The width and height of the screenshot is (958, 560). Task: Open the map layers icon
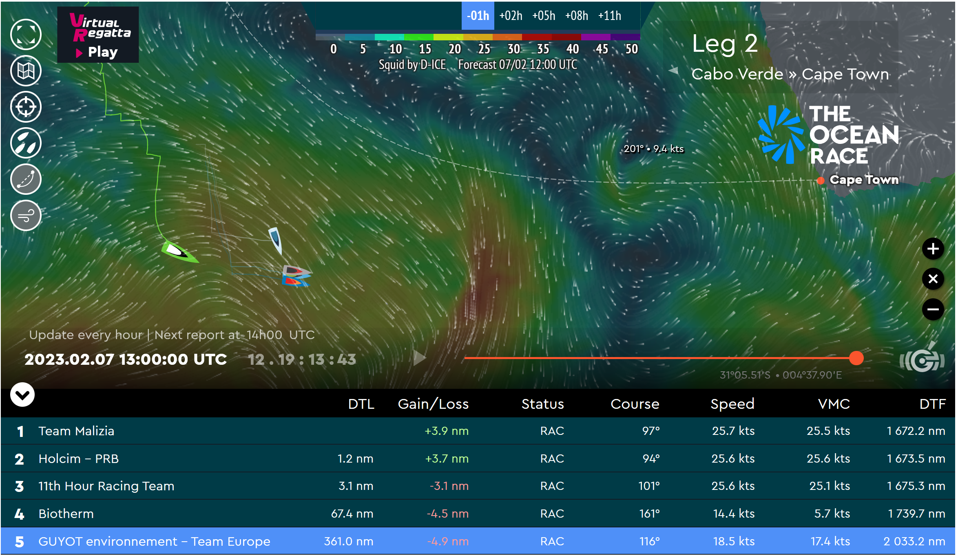26,71
